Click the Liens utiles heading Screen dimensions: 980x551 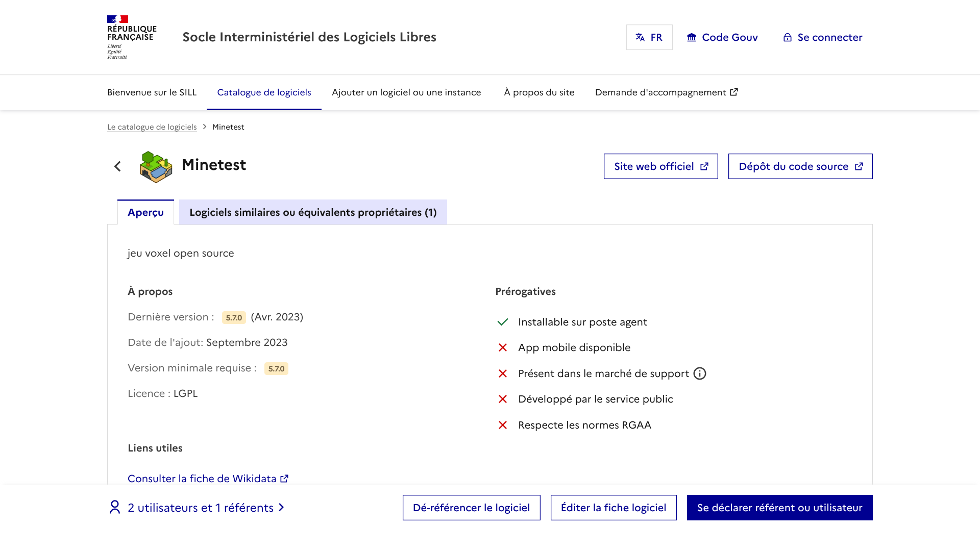click(155, 448)
